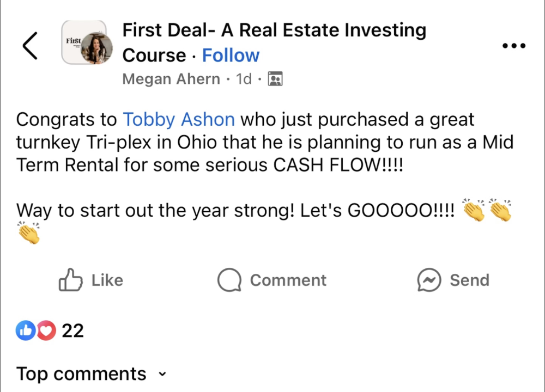Click the thumbs-up Like icon
Viewport: 545px width, 392px height.
70,280
